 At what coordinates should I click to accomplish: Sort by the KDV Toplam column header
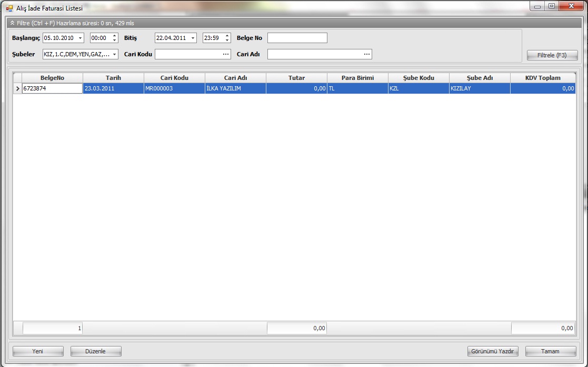(x=543, y=78)
